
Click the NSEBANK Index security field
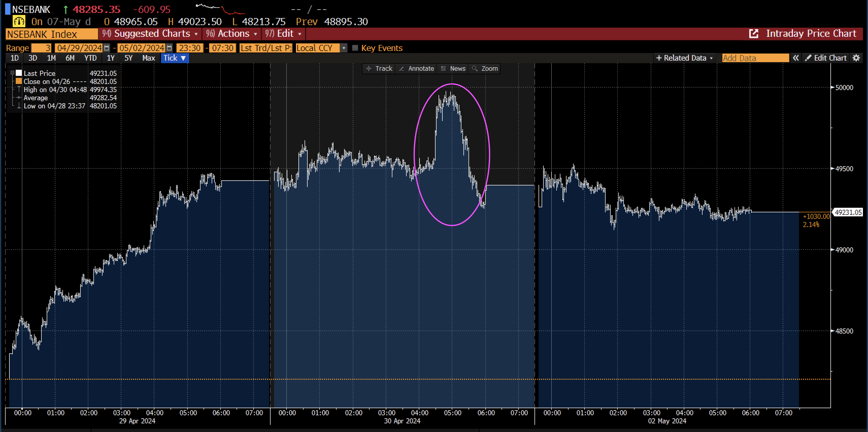point(52,34)
